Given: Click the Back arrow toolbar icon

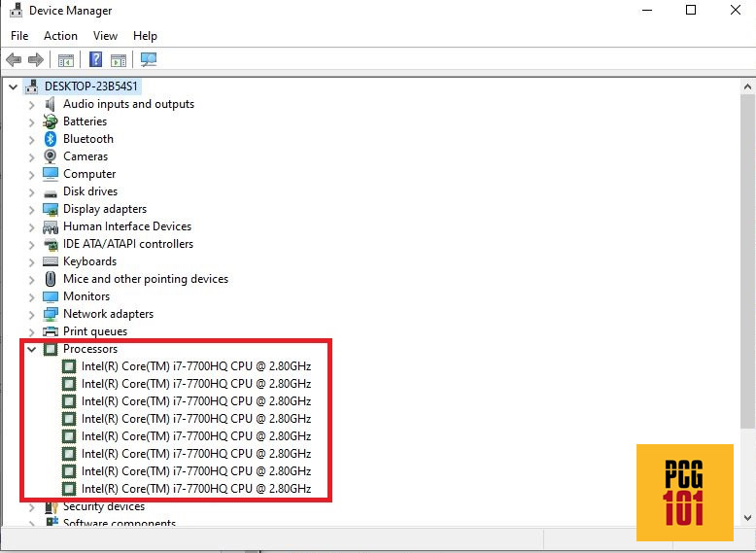Looking at the screenshot, I should pos(14,60).
